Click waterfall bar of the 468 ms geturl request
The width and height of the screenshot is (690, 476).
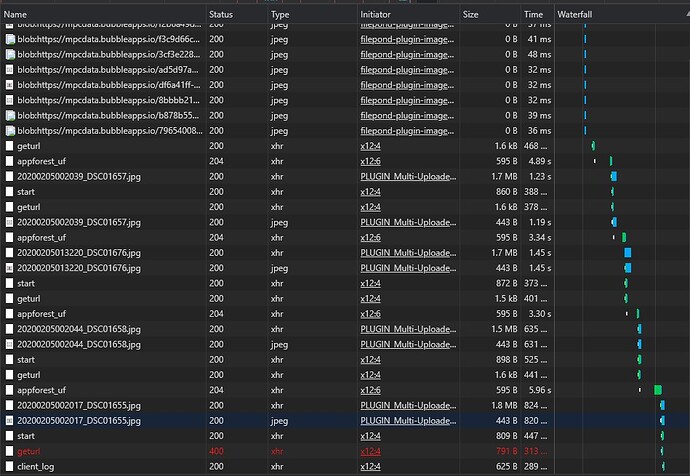pyautogui.click(x=593, y=146)
